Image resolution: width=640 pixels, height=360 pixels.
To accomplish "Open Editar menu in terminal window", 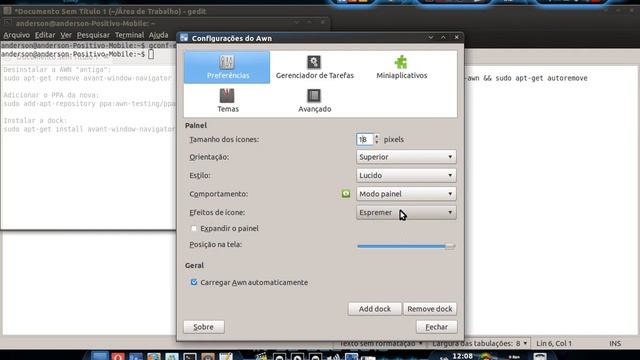I will tap(45, 35).
